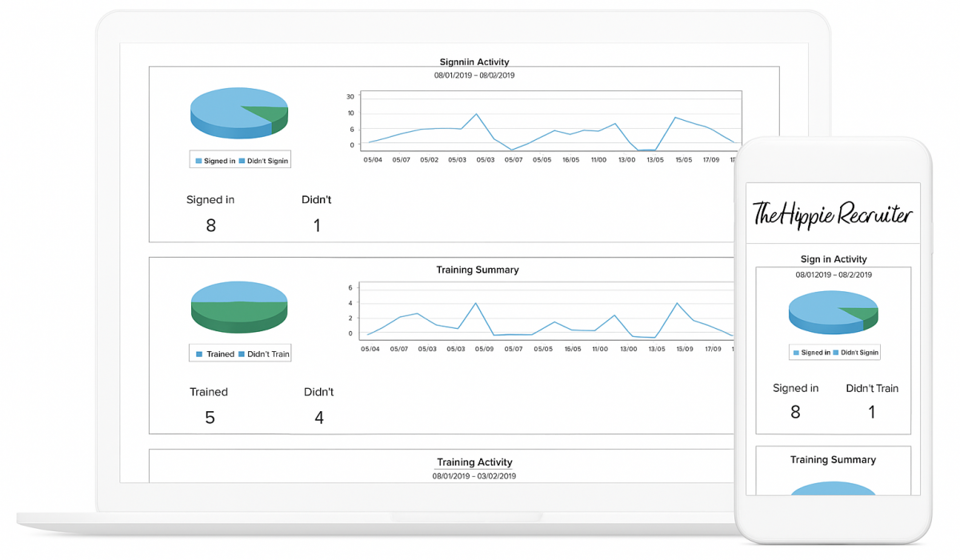This screenshot has width=960, height=560.
Task: Select the Signed in count 8 on laptop
Action: pos(210,226)
